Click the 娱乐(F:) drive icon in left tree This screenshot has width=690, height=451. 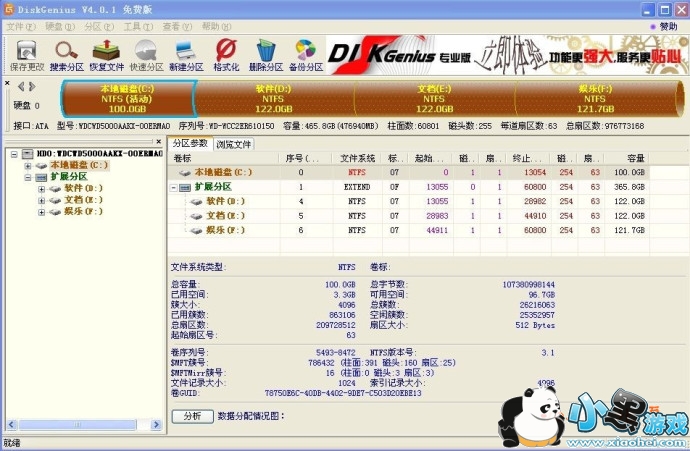[x=55, y=212]
